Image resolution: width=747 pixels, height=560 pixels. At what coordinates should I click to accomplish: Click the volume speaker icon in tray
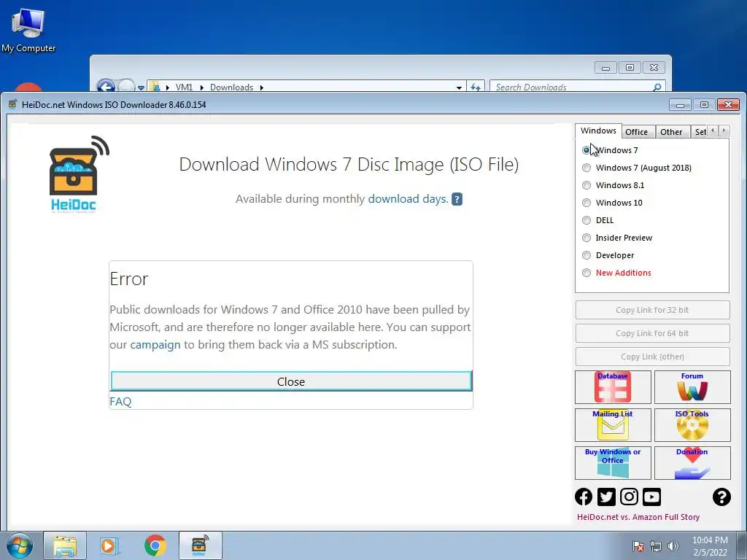[x=673, y=546]
